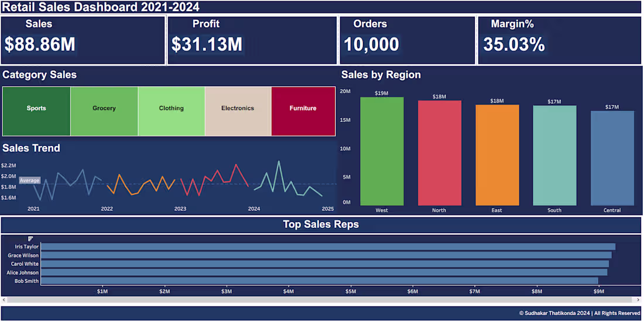644x321 pixels.
Task: Click the $31.13M Profit value
Action: (207, 45)
